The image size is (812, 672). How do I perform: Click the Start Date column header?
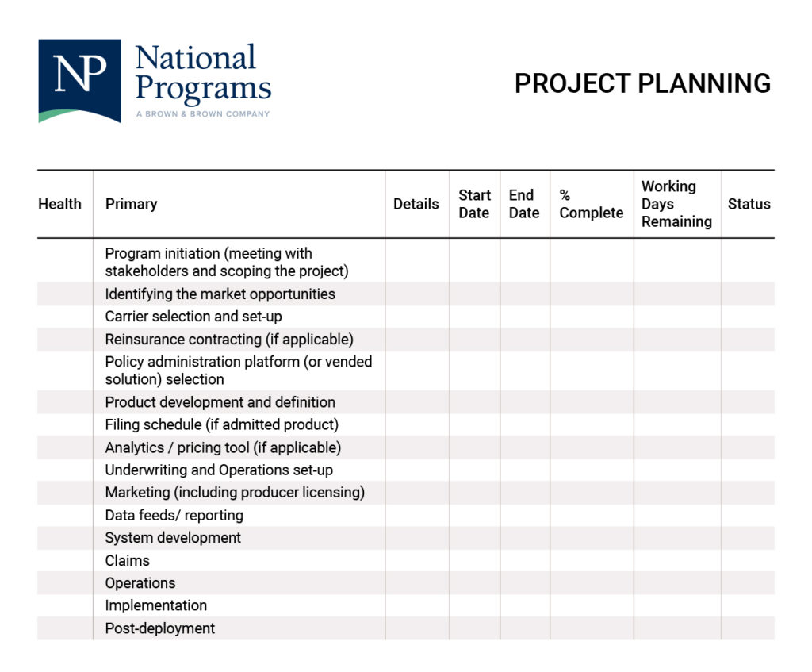pyautogui.click(x=474, y=204)
